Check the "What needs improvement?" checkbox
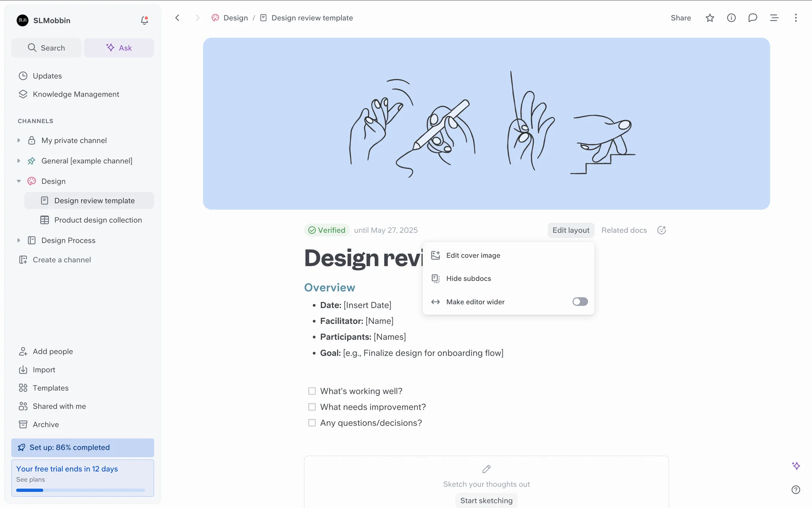The width and height of the screenshot is (812, 508). point(312,407)
